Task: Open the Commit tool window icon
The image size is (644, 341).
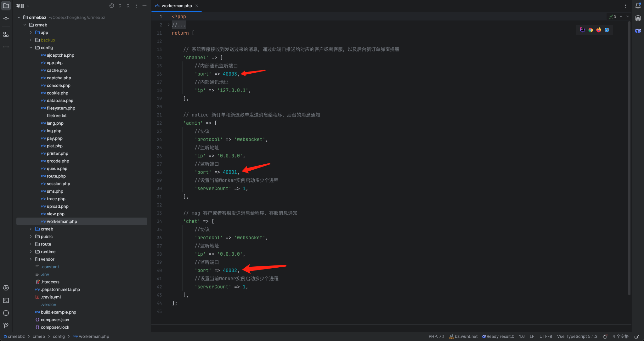Action: pos(6,18)
